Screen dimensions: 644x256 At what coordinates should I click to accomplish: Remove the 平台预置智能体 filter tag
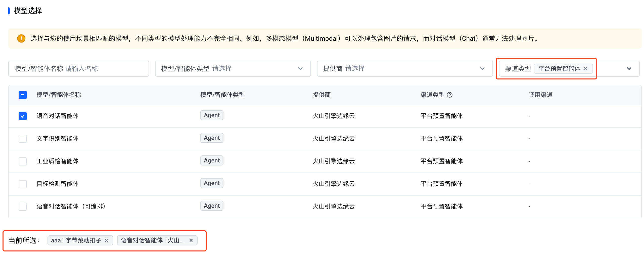pyautogui.click(x=585, y=69)
